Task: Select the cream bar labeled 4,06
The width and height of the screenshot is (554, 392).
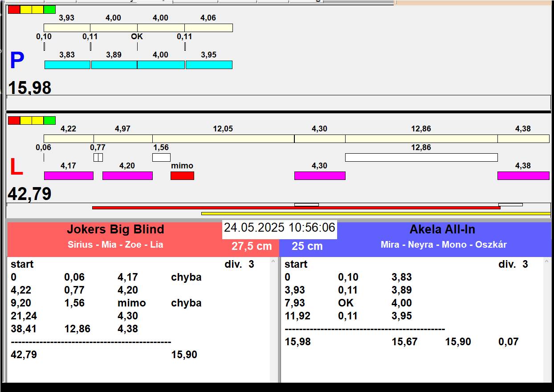Action: (208, 28)
